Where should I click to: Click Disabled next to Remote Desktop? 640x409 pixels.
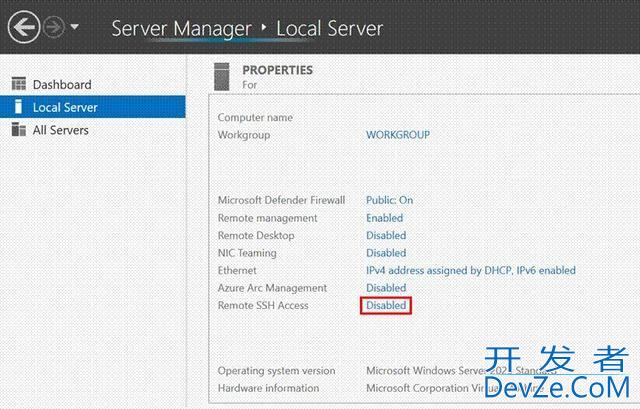(x=386, y=236)
